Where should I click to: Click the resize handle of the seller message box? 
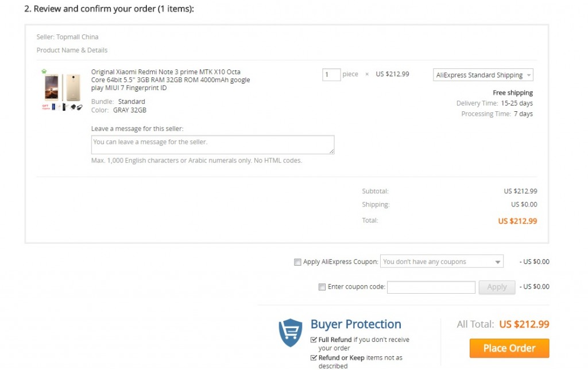[331, 151]
